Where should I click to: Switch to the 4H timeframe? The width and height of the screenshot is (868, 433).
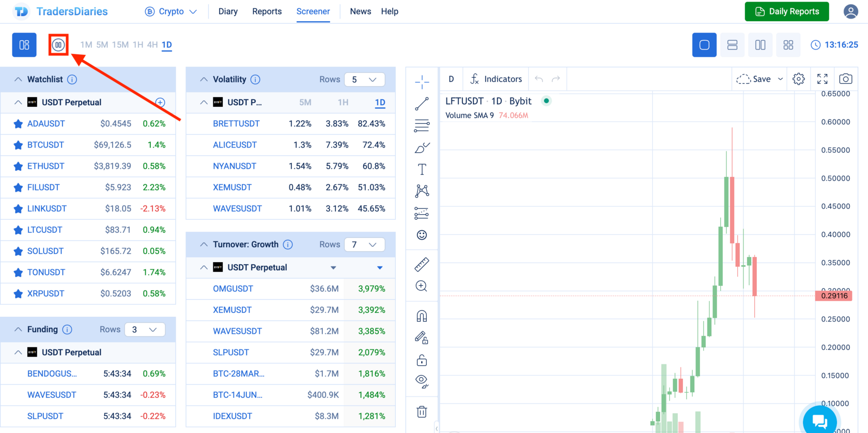pos(152,45)
